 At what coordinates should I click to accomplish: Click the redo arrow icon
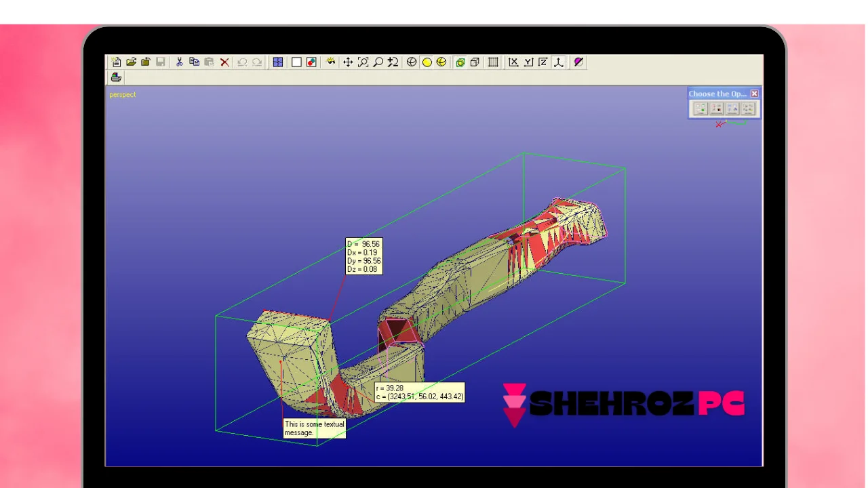coord(257,62)
